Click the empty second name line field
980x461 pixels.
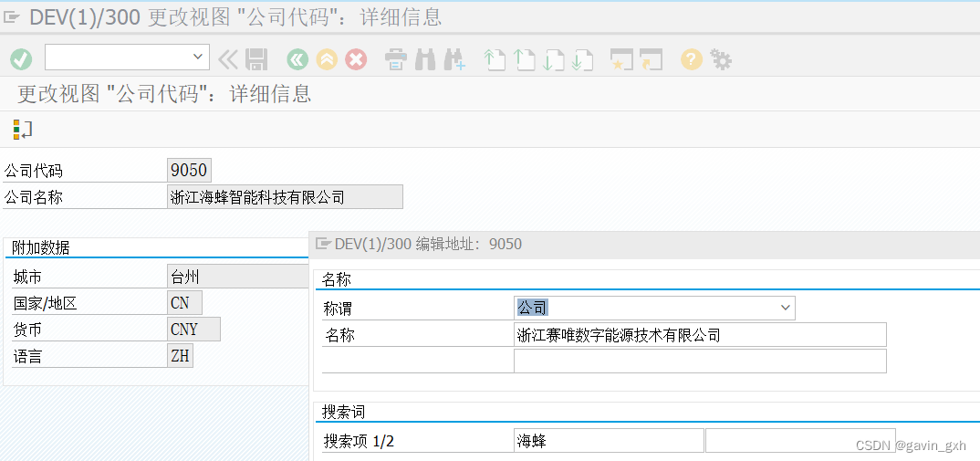[x=699, y=361]
